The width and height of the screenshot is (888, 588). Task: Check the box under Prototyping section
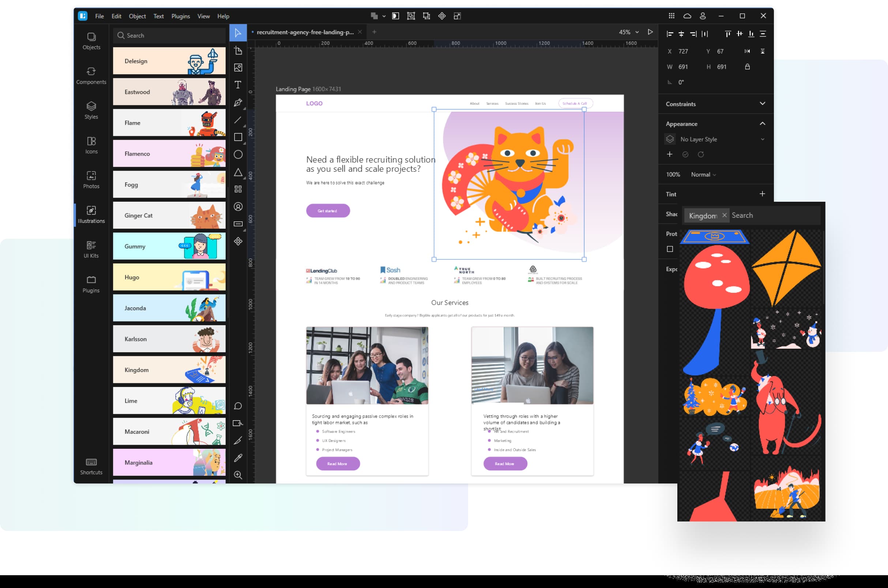[670, 249]
